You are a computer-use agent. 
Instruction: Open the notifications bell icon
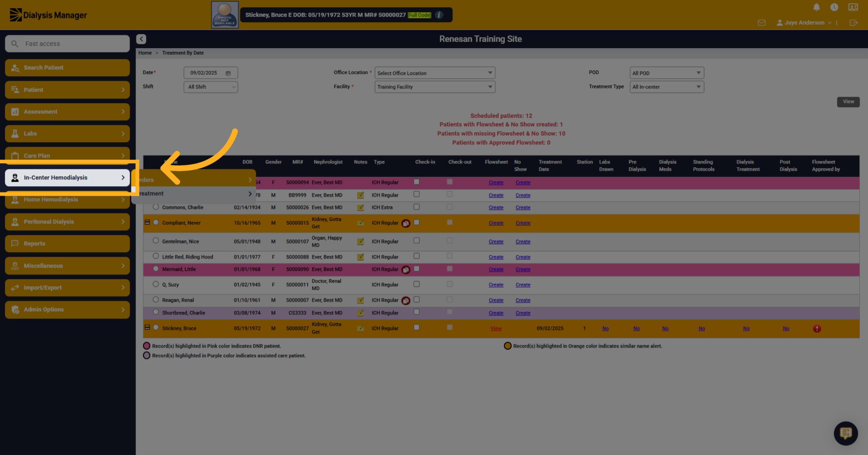(x=816, y=7)
